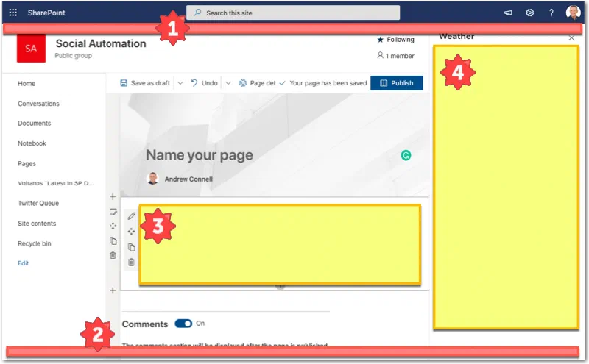The height and width of the screenshot is (364, 589).
Task: Open Recycle bin in navigation
Action: (x=34, y=243)
